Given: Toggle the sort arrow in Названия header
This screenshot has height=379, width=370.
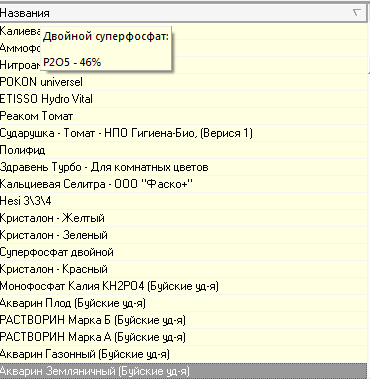Looking at the screenshot, I should 357,13.
